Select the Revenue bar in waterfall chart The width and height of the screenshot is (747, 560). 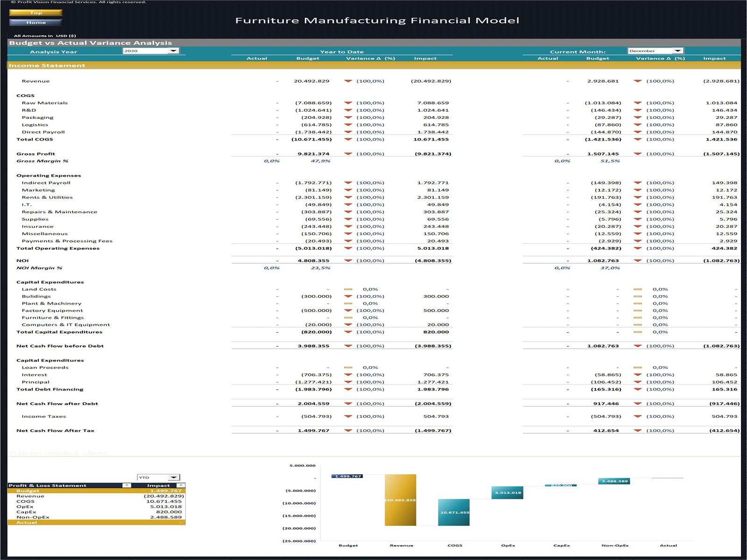[400, 500]
